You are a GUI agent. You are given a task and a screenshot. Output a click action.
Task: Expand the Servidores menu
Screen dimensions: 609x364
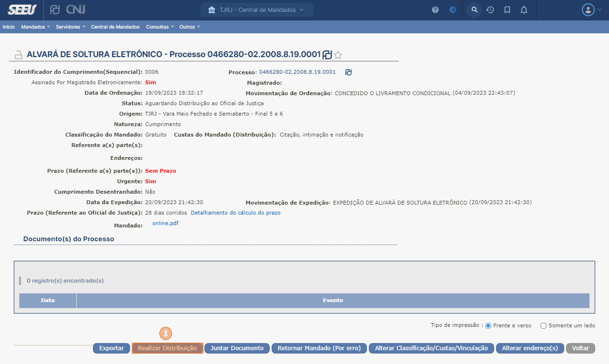pyautogui.click(x=71, y=27)
